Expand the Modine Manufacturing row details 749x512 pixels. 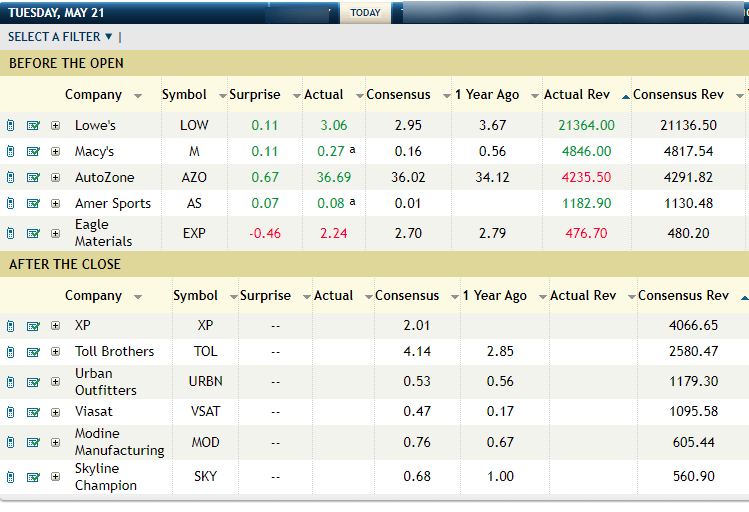coord(55,443)
